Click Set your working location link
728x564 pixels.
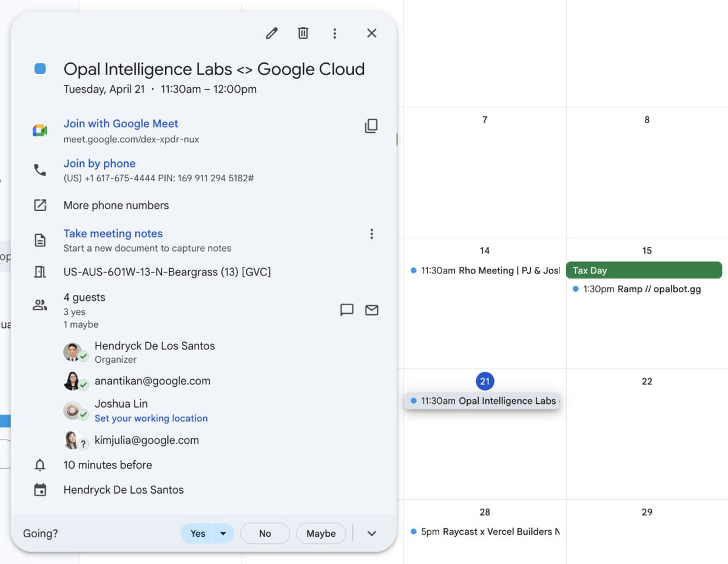tap(151, 418)
